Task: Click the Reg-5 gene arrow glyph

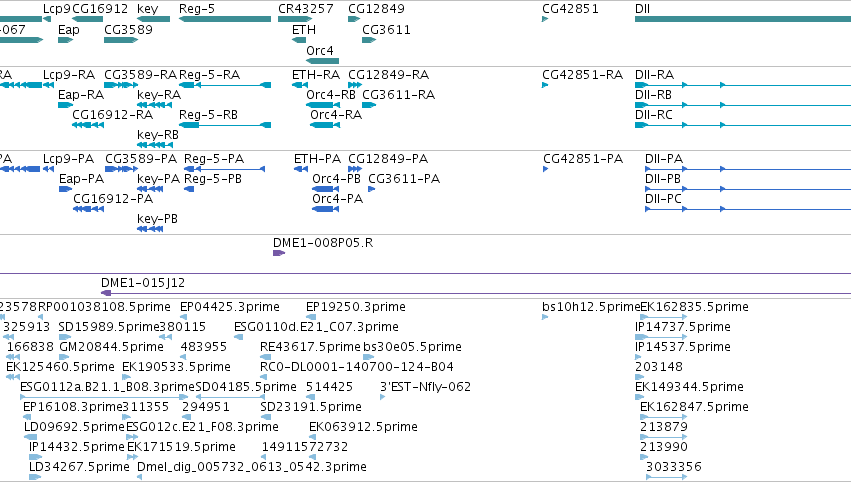Action: pyautogui.click(x=225, y=19)
